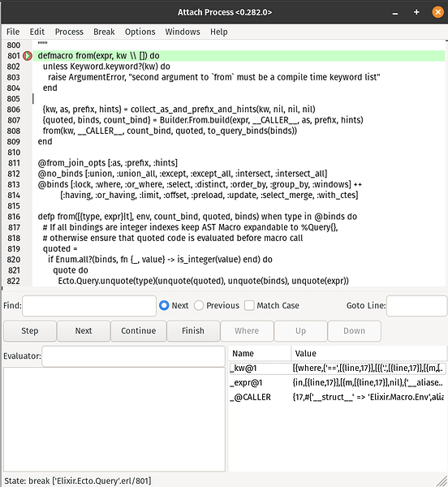Click line number 822 in the gutter
This screenshot has width=448, height=487.
tap(14, 281)
